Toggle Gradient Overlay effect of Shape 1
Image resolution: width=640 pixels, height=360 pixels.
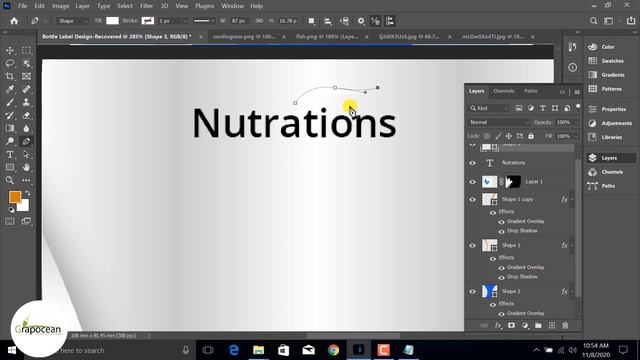(x=502, y=268)
